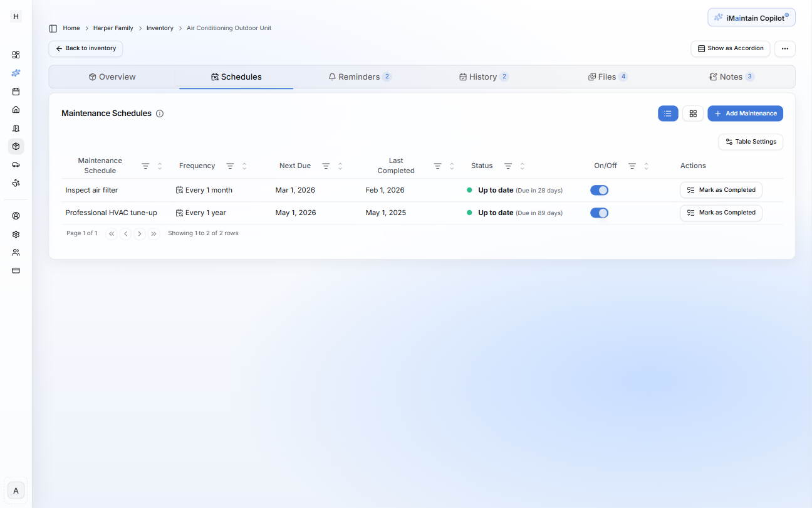Expand the three-dot more options menu
This screenshot has width=812, height=508.
point(784,48)
